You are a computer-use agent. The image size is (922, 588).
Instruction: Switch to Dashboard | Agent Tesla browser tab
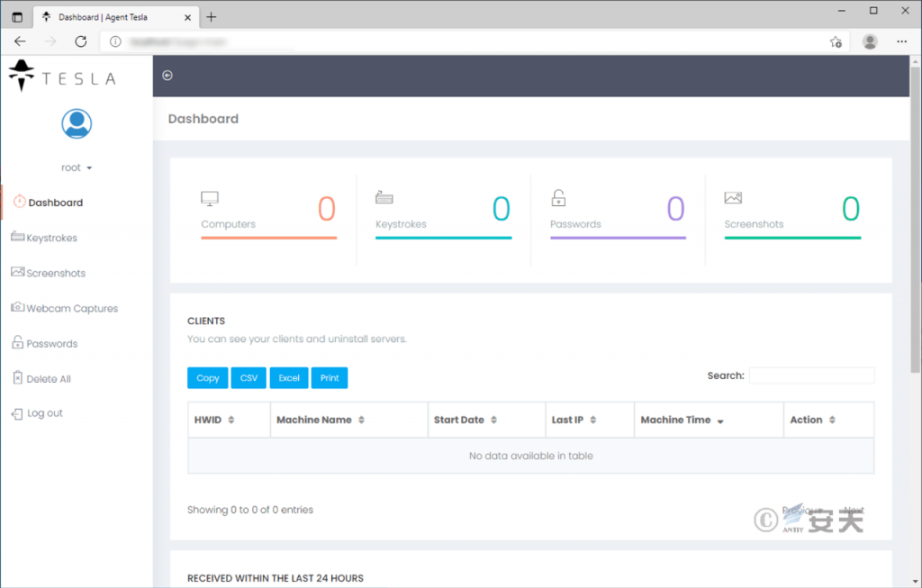pyautogui.click(x=108, y=17)
